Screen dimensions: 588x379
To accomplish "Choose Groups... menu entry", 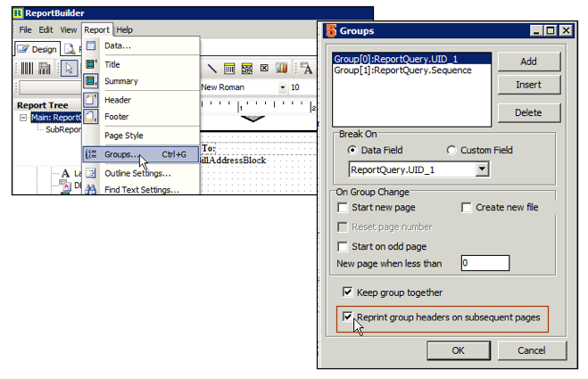I will (141, 154).
